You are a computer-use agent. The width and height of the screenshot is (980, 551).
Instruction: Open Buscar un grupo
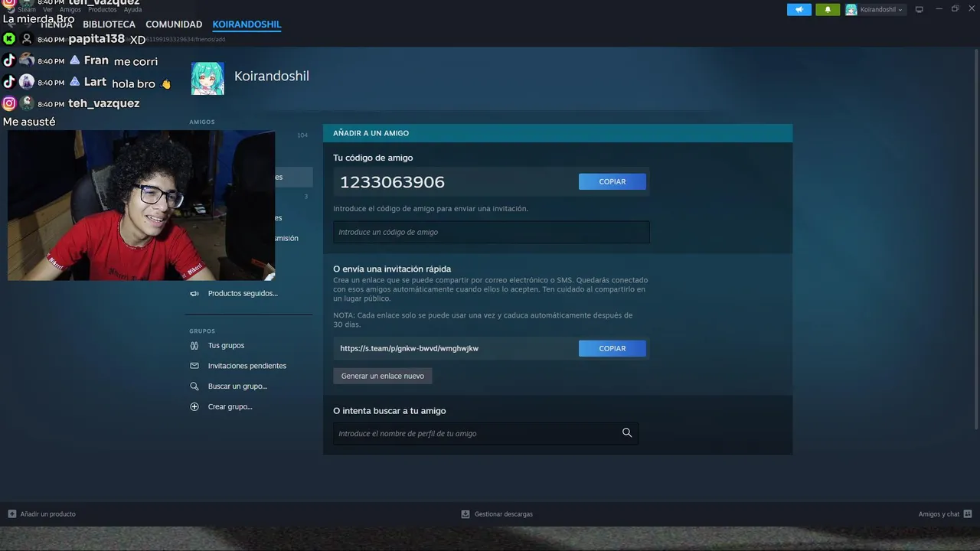[237, 386]
